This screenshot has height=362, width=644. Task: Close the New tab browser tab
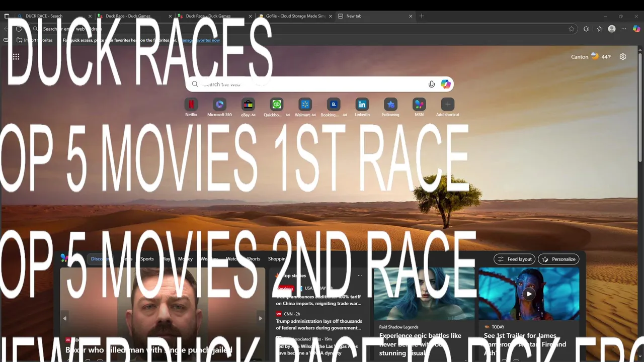coord(411,16)
